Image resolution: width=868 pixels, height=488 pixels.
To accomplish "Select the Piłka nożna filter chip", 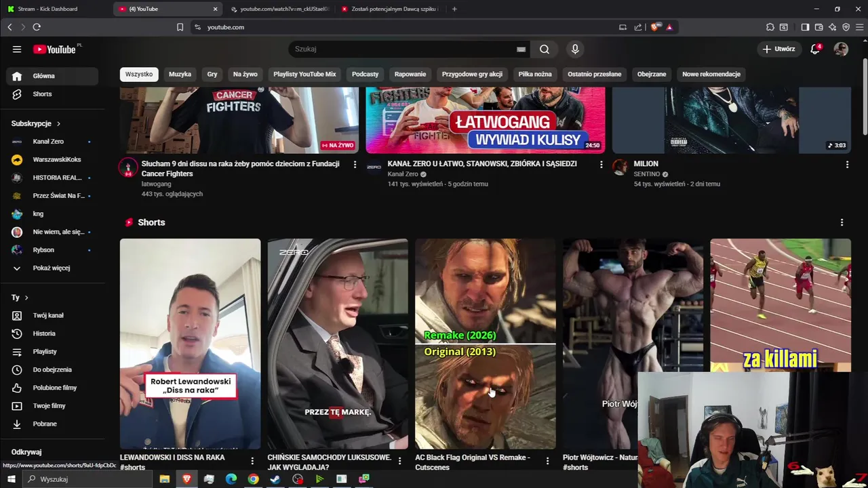I will click(x=535, y=74).
